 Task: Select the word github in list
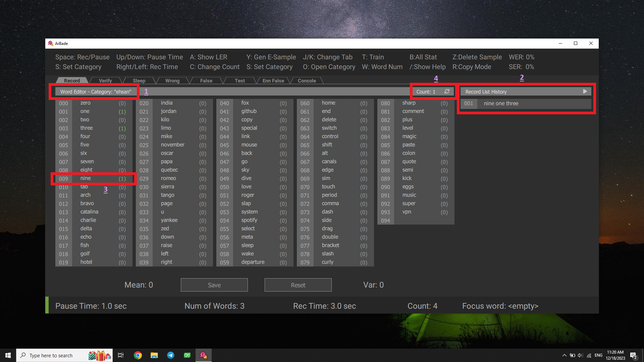(249, 111)
